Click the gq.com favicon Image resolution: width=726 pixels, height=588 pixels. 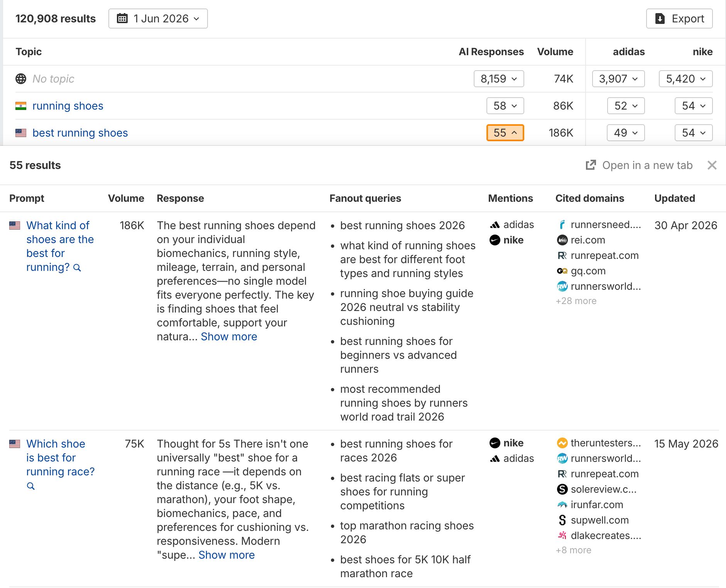562,271
